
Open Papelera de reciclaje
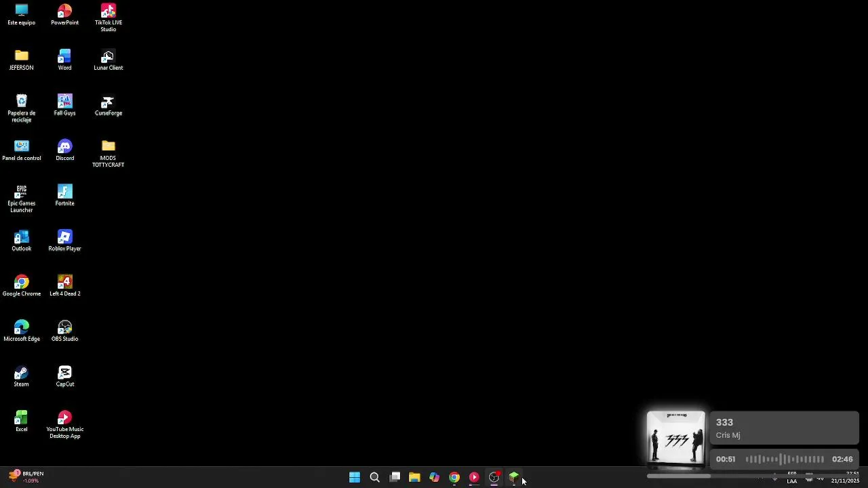pyautogui.click(x=21, y=108)
